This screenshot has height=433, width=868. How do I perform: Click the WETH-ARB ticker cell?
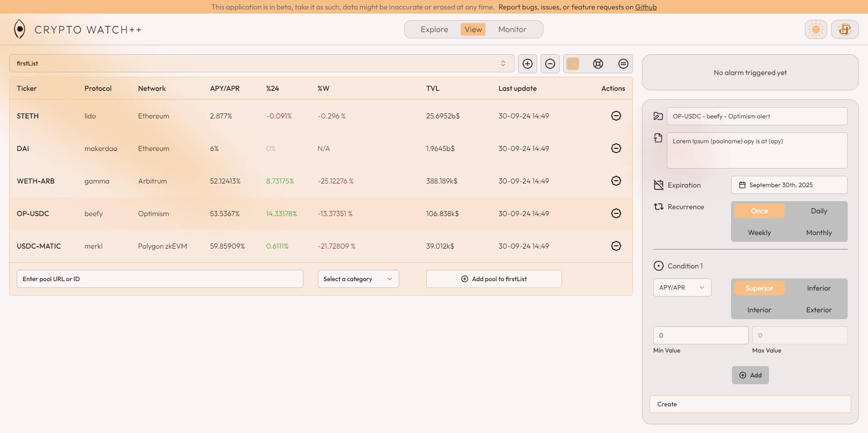[35, 181]
